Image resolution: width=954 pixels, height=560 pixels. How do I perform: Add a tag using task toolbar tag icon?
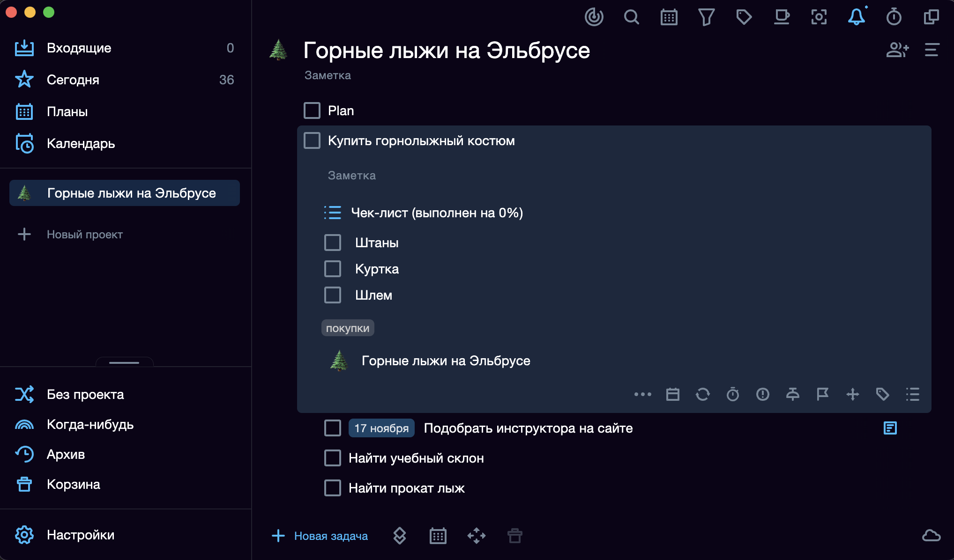pyautogui.click(x=883, y=394)
